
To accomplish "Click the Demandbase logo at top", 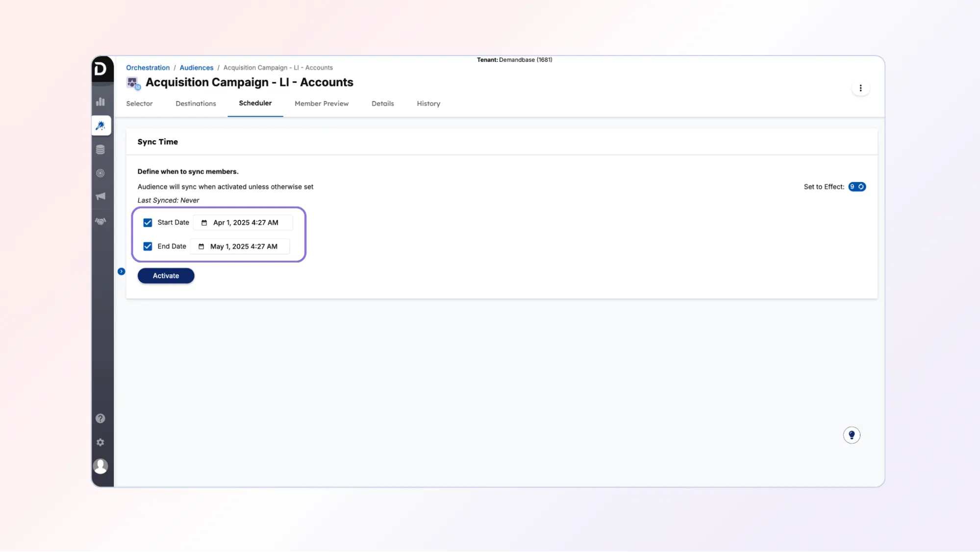I will tap(101, 69).
